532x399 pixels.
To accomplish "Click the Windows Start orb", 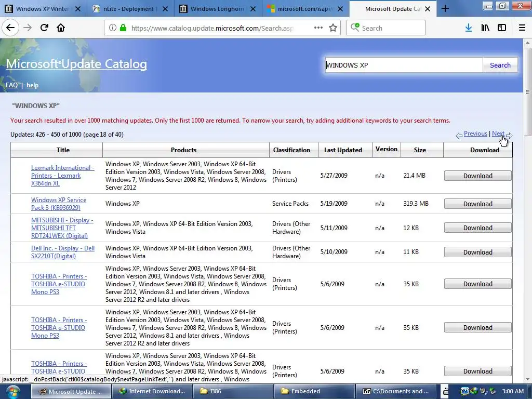I will pos(12,392).
